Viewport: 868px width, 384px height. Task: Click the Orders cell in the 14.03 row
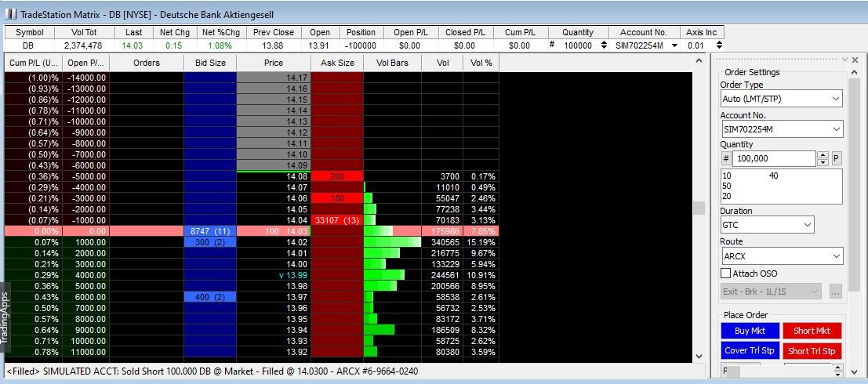(147, 231)
